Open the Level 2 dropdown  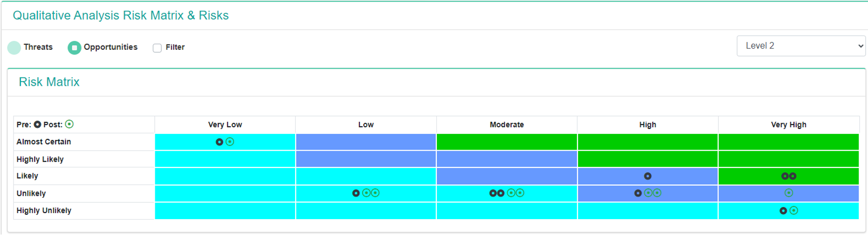[x=800, y=46]
